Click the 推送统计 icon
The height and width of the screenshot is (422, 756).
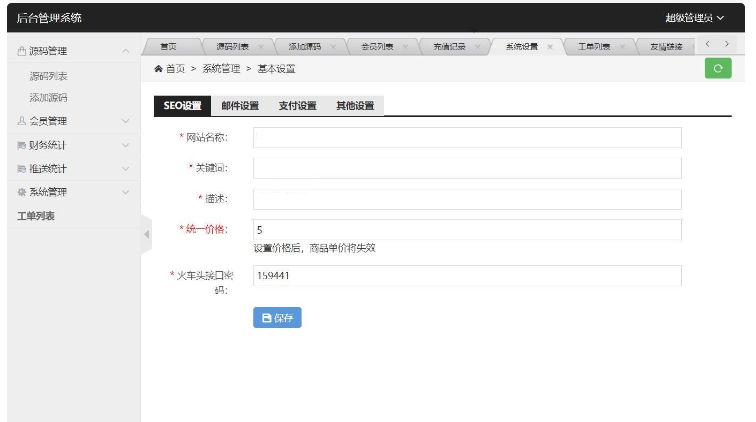pos(22,169)
